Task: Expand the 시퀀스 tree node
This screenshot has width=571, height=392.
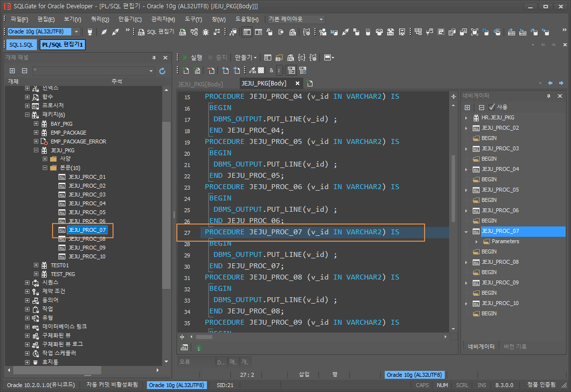Action: (x=28, y=282)
